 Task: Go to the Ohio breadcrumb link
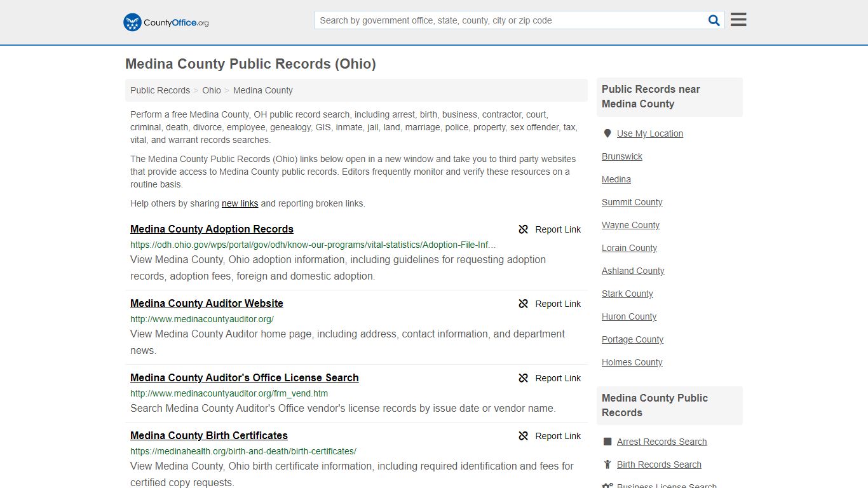(212, 90)
